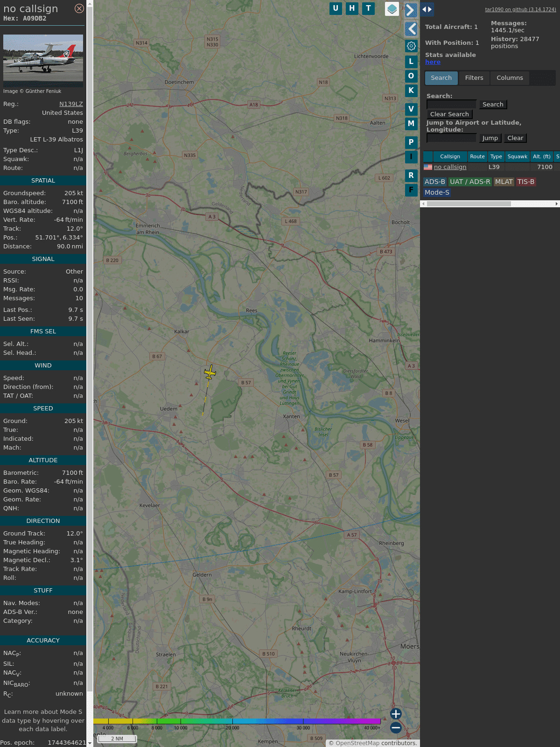Toggle the Mode-S source filter
The height and width of the screenshot is (747, 560).
click(x=437, y=193)
